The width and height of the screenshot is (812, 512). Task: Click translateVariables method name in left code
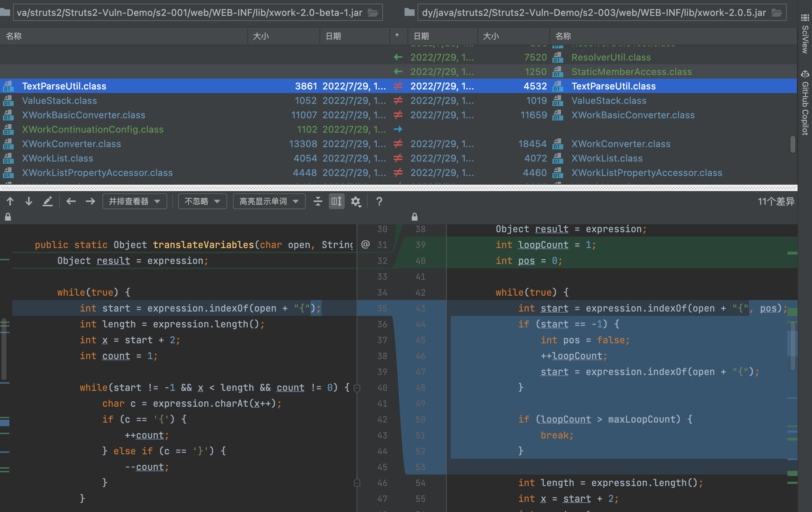point(203,245)
